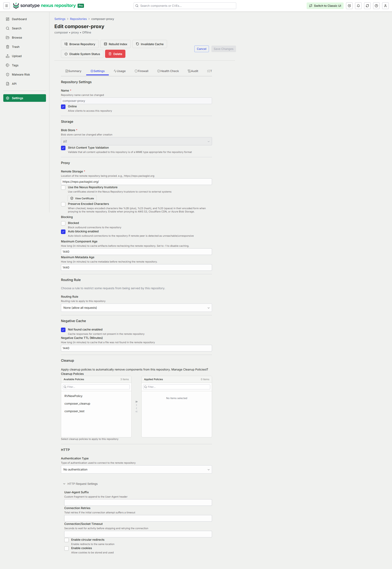The height and width of the screenshot is (569, 392).
Task: Open the Manage Cleanup Policies link
Action: (x=190, y=370)
